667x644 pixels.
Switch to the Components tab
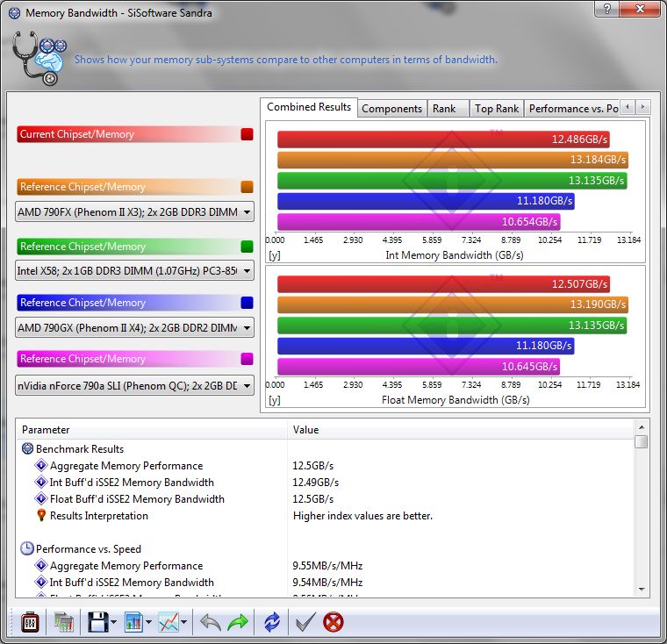point(391,109)
